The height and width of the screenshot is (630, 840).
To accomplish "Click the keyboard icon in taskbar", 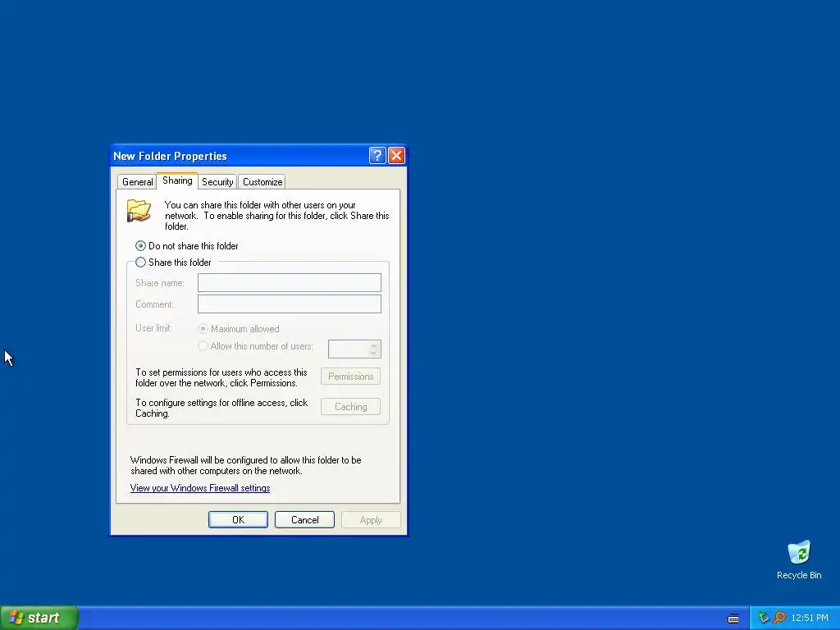I will [x=733, y=619].
